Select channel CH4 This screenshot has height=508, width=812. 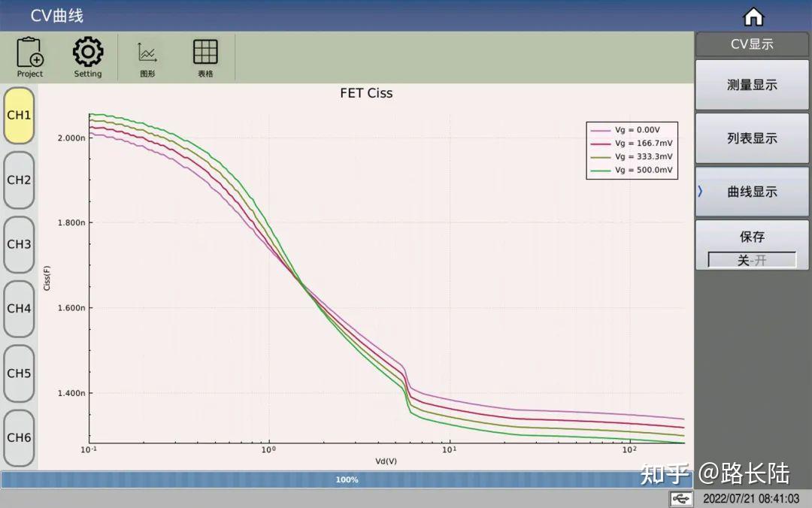tap(19, 309)
